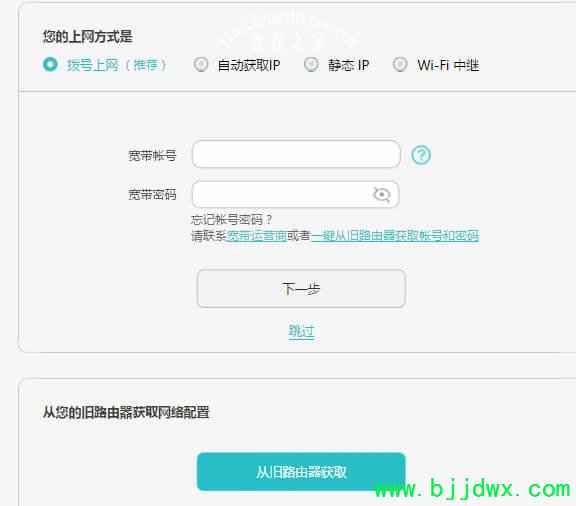This screenshot has width=576, height=506.
Task: Click the Wi-Fi 中继 label text
Action: pos(448,65)
